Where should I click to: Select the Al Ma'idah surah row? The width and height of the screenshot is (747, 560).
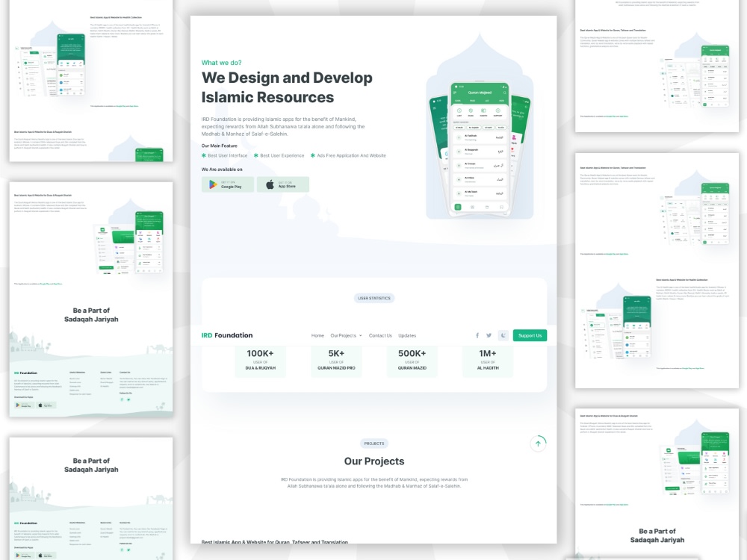pyautogui.click(x=480, y=193)
